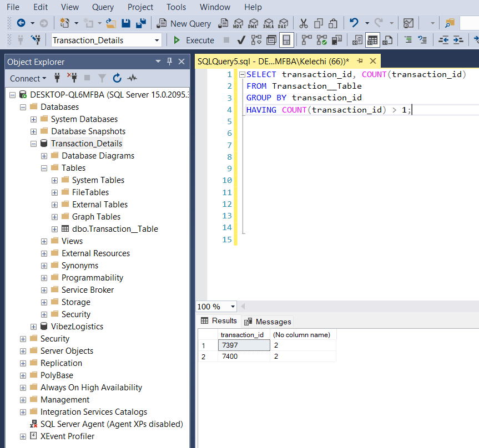
Task: Collapse the dbo.Transaction_Table tables node
Action: click(x=54, y=228)
